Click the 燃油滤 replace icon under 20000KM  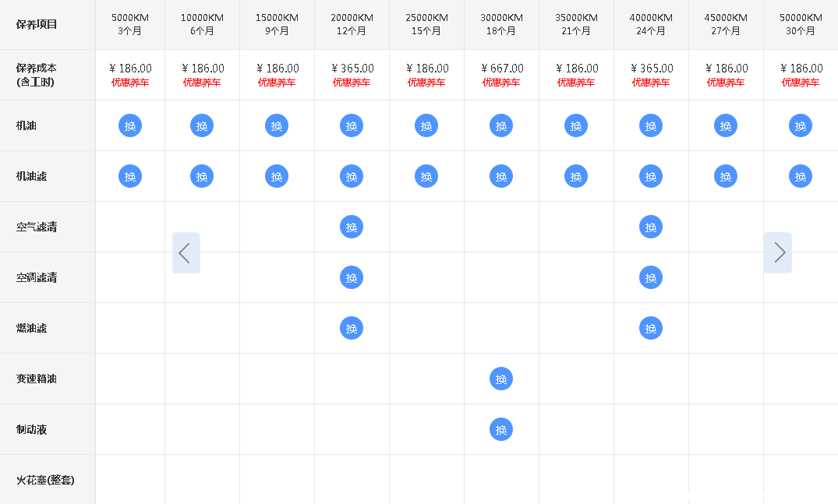(x=352, y=328)
